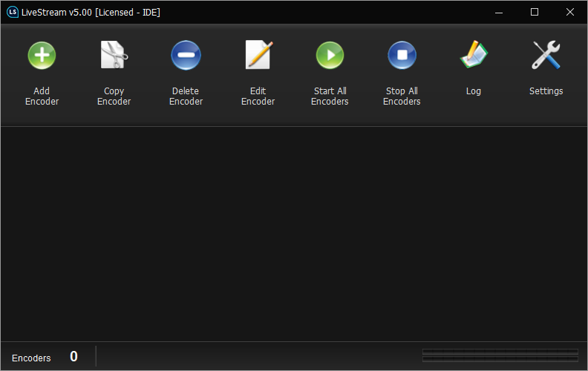Click the Encoders status bar label

coord(31,358)
